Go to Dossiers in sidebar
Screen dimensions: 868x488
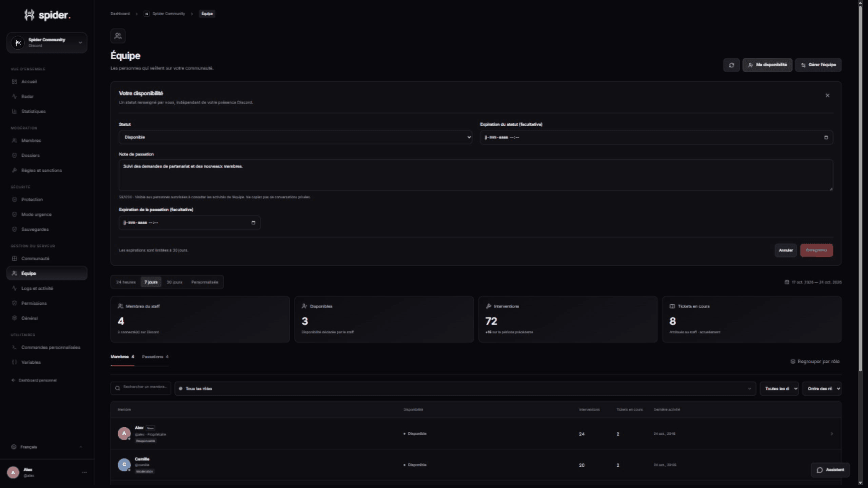[x=47, y=155]
